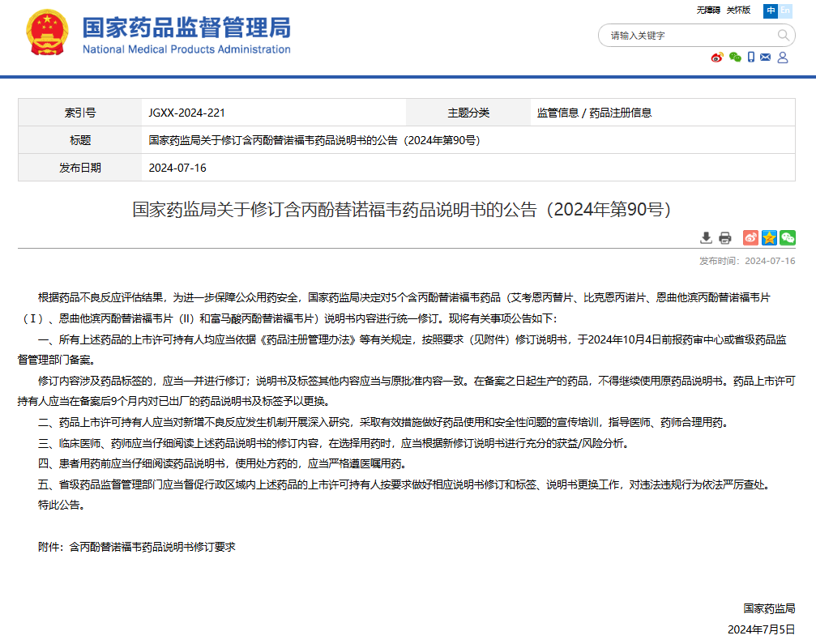Open the user account icon
816x644 pixels.
pos(783,58)
